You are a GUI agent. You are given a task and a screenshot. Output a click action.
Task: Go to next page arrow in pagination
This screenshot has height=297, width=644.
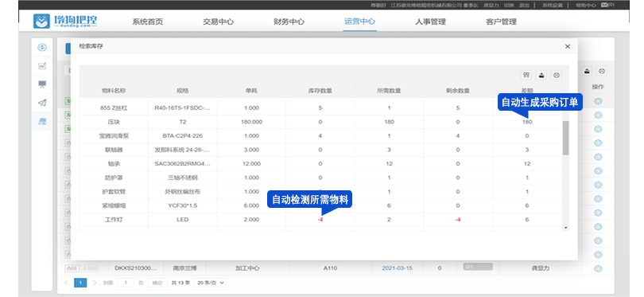[x=95, y=283]
